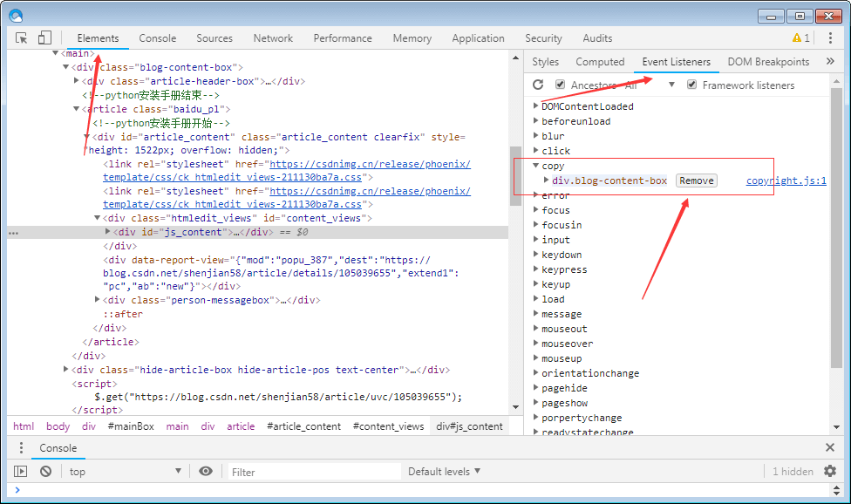Open the DevTools three-dot menu
851x504 pixels.
[x=829, y=37]
